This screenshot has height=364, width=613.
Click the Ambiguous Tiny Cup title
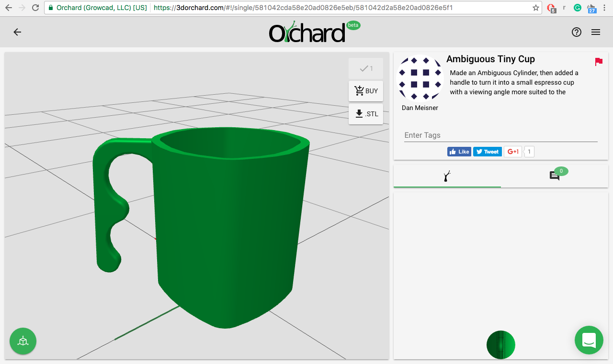490,59
